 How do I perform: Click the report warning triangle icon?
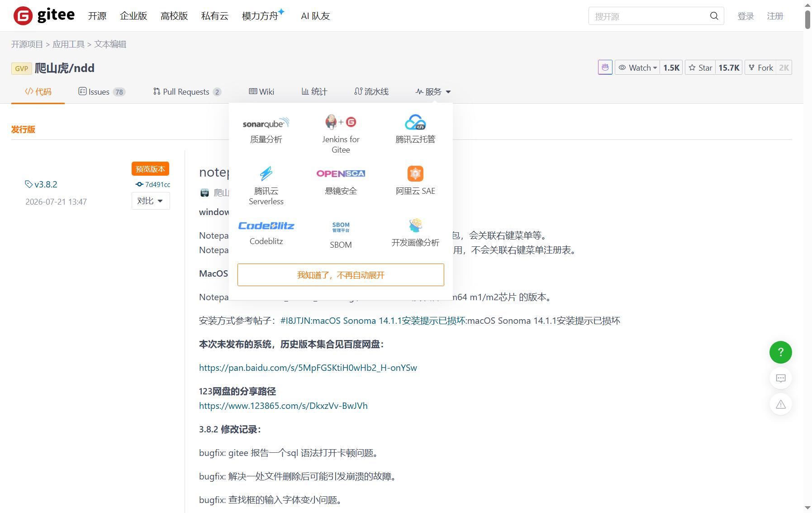780,404
